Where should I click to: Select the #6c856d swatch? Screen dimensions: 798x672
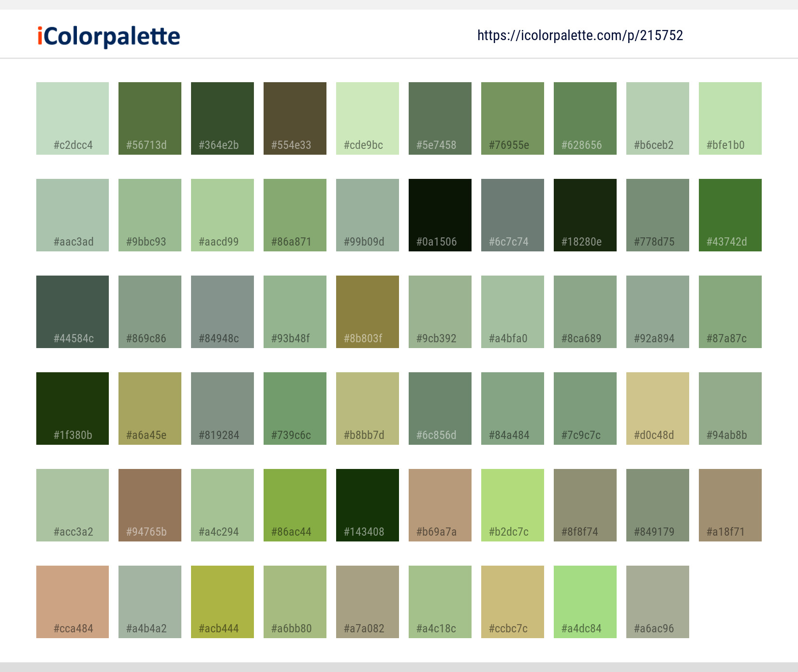(440, 409)
